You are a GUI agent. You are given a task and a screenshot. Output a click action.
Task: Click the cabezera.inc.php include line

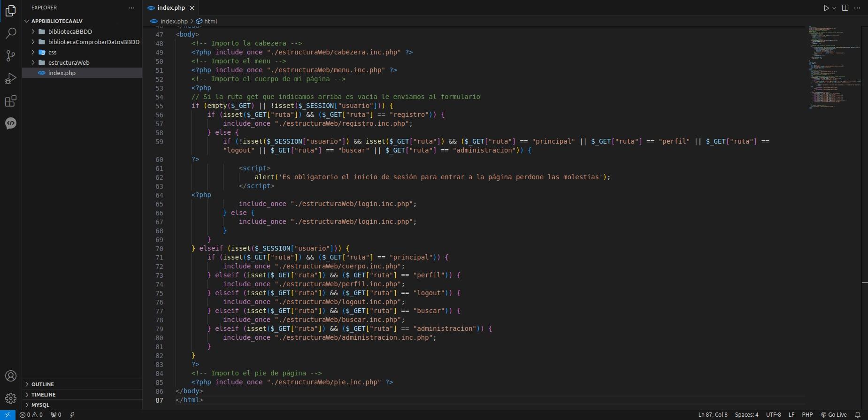click(x=302, y=53)
